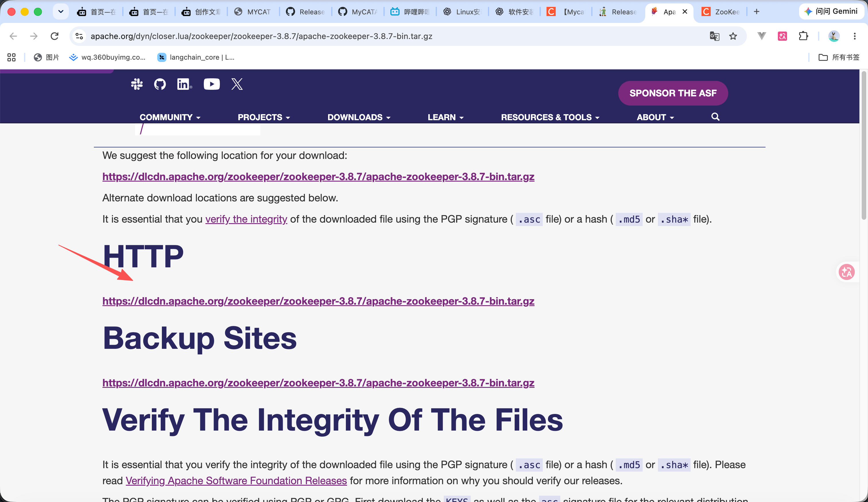Switch to the MyCAT GitHub tab
This screenshot has height=502, width=868.
pyautogui.click(x=358, y=12)
